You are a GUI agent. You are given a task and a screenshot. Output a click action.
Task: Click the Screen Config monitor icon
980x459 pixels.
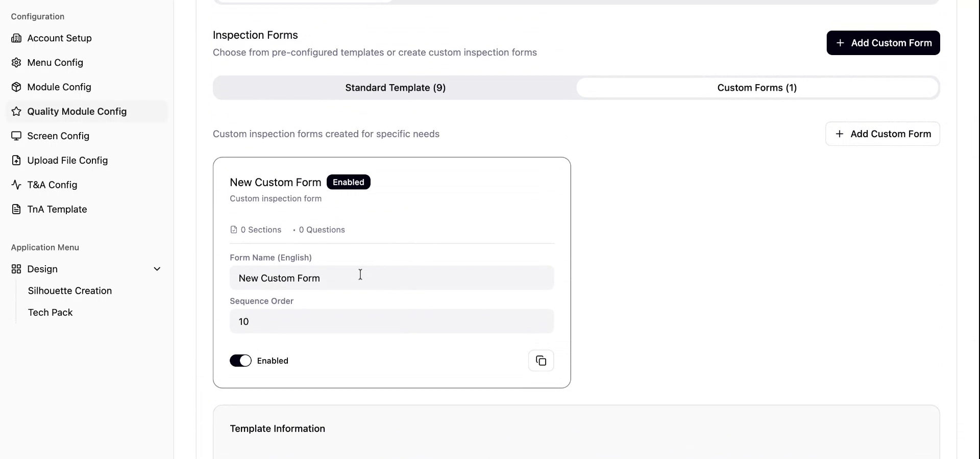coord(17,136)
